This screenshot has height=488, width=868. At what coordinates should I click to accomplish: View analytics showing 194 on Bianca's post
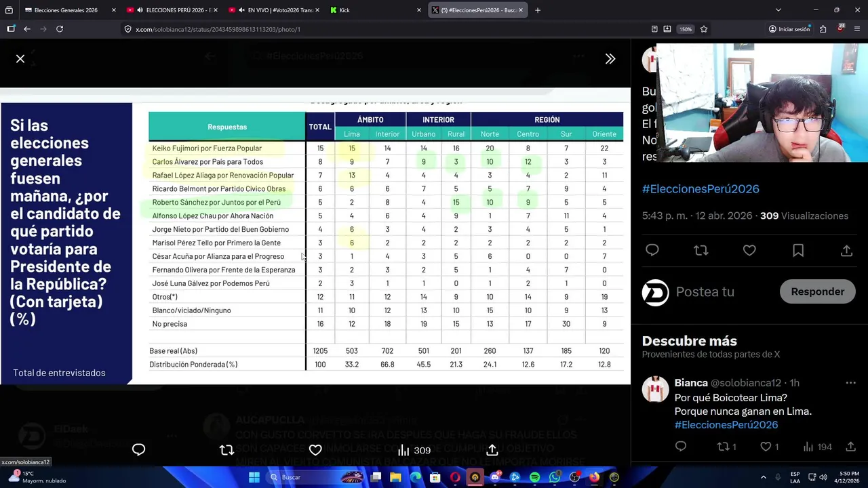click(817, 447)
